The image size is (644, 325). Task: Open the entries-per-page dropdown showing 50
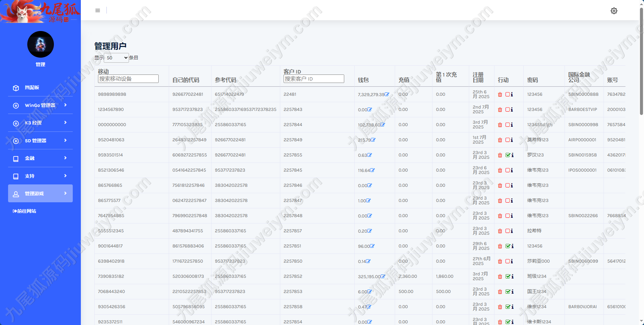116,58
